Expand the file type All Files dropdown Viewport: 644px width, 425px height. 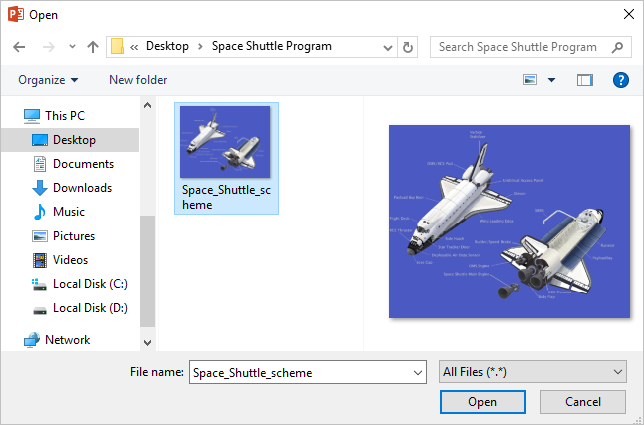click(x=618, y=372)
